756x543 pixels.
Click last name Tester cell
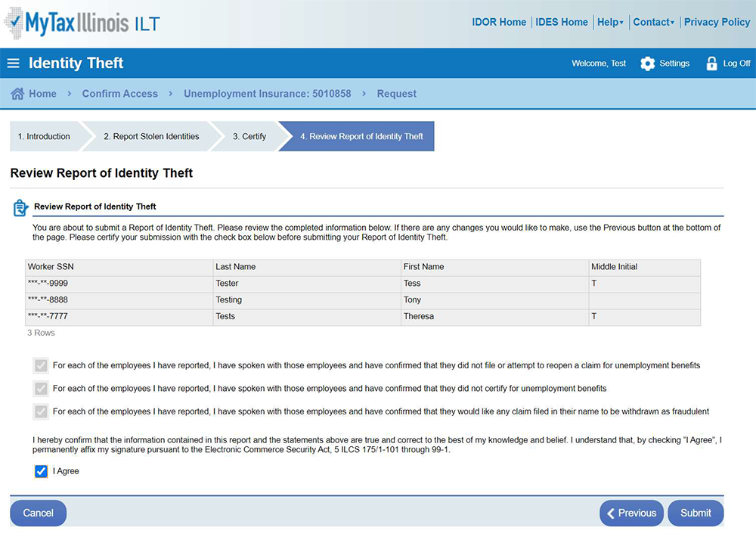[307, 284]
